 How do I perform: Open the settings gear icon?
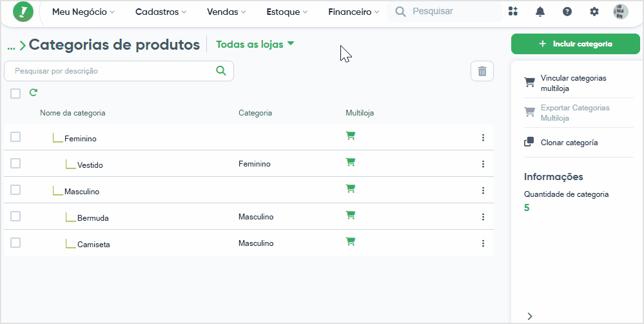pos(594,12)
